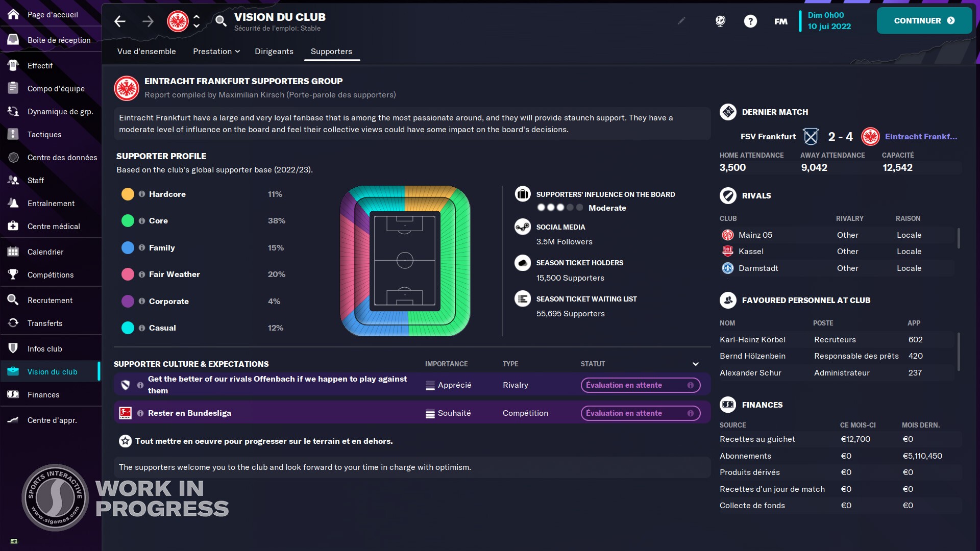Click the CONTINUER button to advance date
980x551 pixels.
[x=925, y=20]
